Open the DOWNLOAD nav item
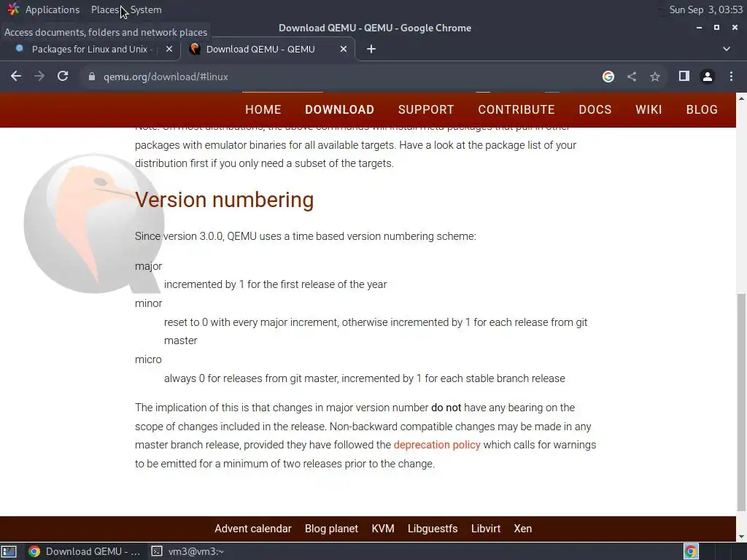Image resolution: width=747 pixels, height=560 pixels. [x=339, y=109]
